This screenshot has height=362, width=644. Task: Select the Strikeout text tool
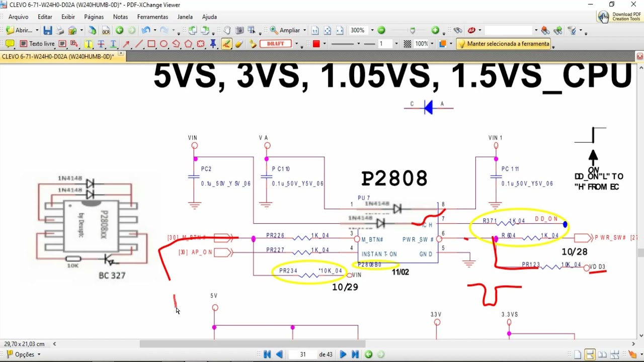101,44
